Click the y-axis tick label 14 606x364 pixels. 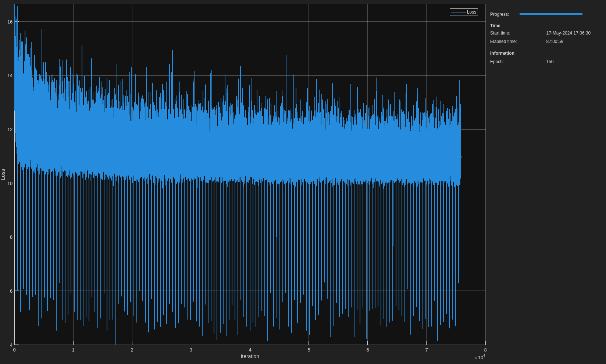pos(10,75)
